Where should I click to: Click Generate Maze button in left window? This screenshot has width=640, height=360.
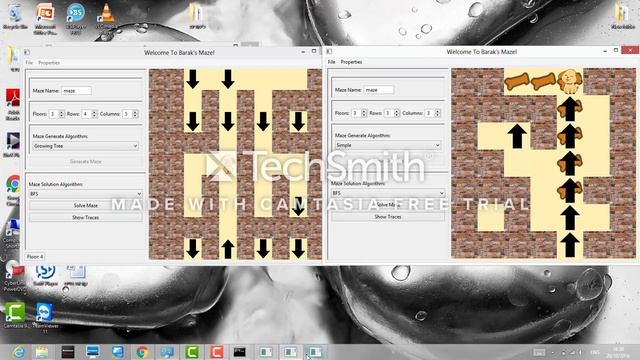pyautogui.click(x=85, y=162)
